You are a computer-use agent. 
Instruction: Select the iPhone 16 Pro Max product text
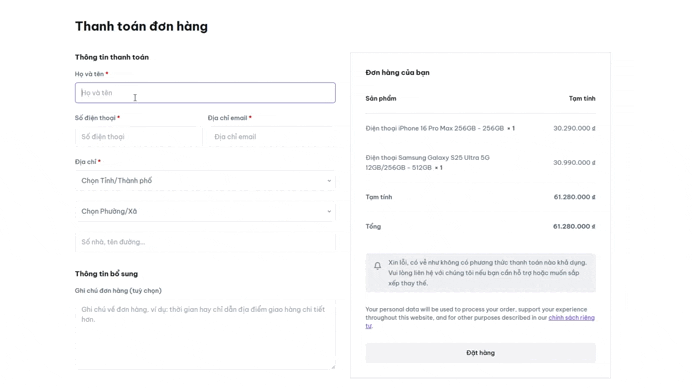pyautogui.click(x=440, y=128)
